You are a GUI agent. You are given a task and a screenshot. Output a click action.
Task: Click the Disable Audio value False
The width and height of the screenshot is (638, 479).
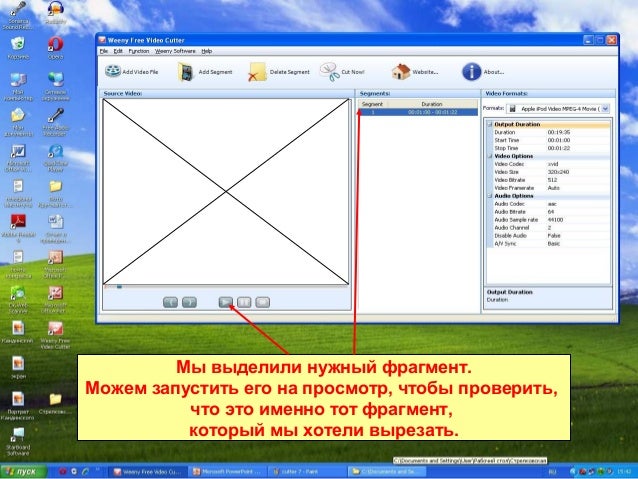tap(554, 236)
